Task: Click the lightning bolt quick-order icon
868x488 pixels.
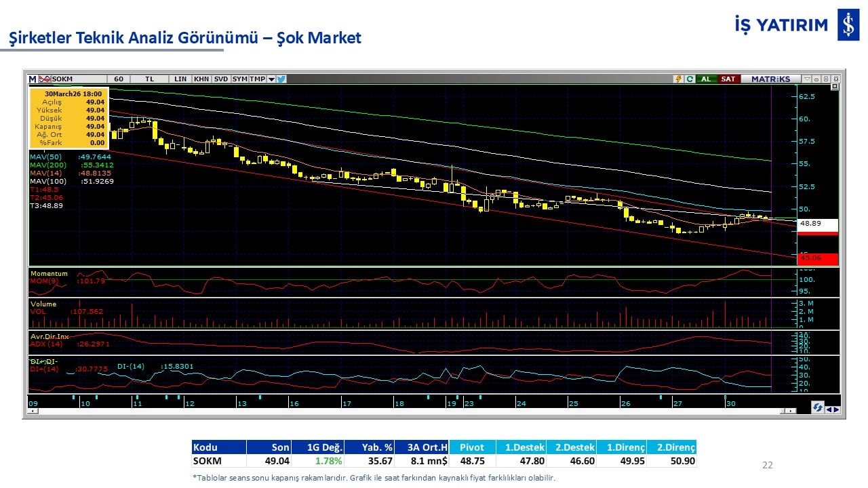Action: pyautogui.click(x=677, y=79)
